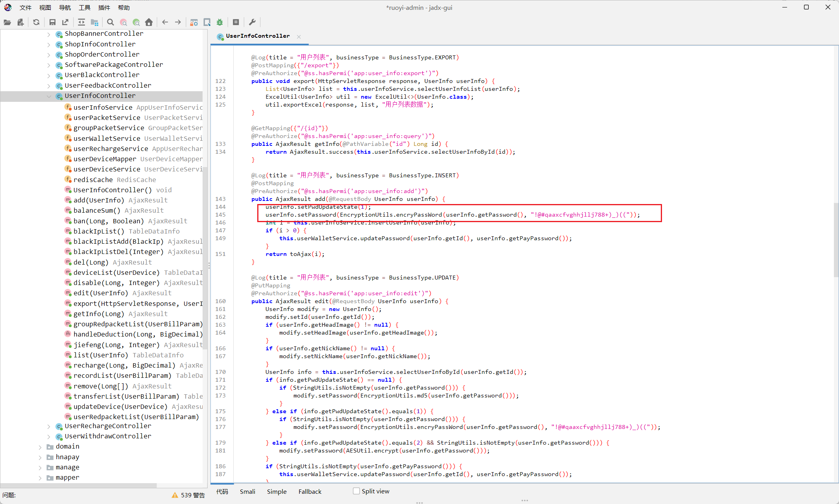The height and width of the screenshot is (504, 839).
Task: Navigate forward with right arrow icon
Action: pos(178,22)
